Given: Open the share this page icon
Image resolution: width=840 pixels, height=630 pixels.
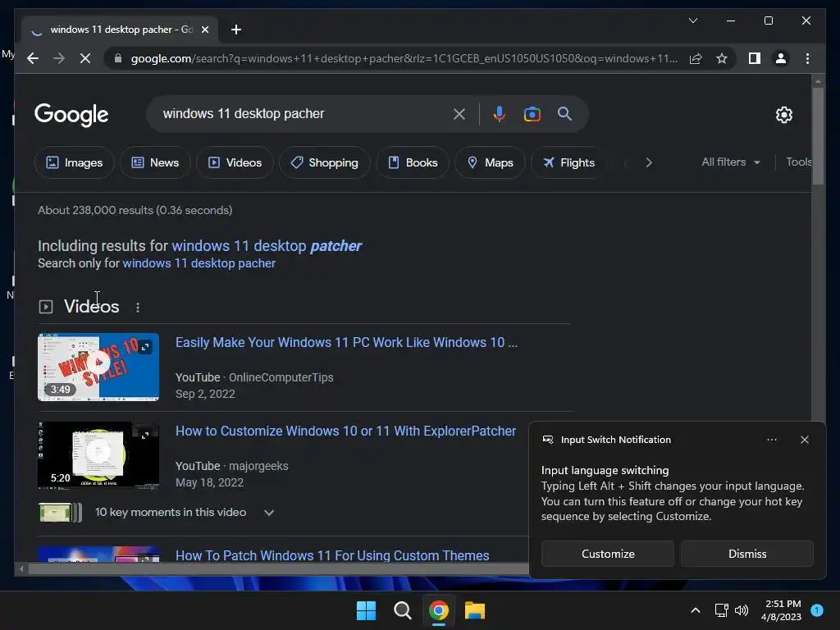Looking at the screenshot, I should point(696,58).
